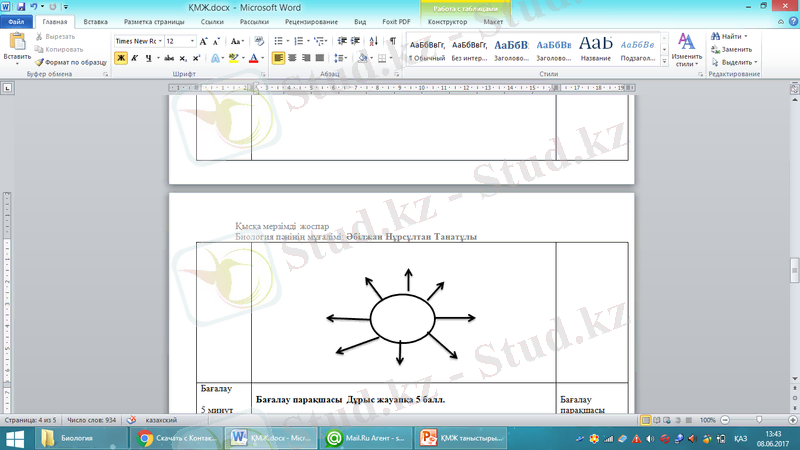Click the Format Painter (Формат по образцу) button

(70, 61)
